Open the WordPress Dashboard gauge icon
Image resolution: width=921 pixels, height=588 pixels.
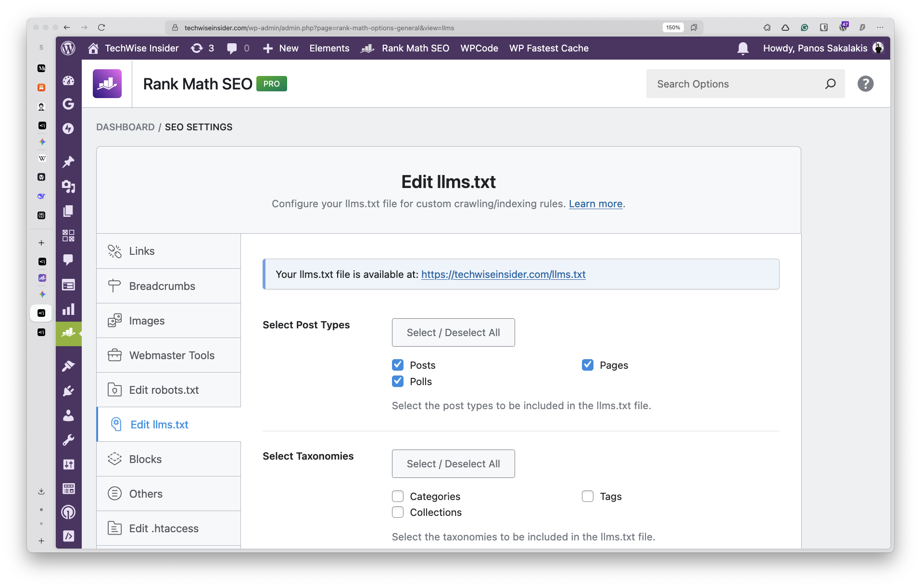tap(68, 80)
